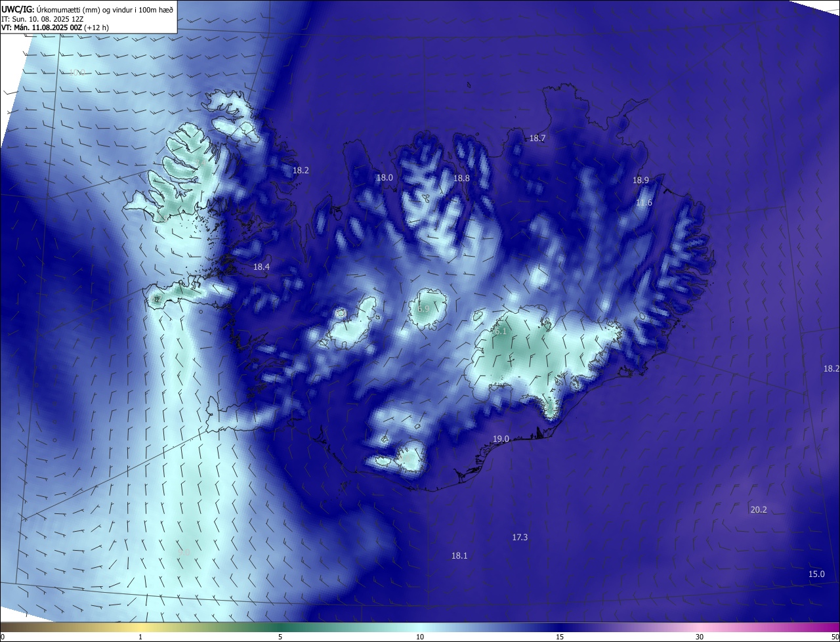The width and height of the screenshot is (840, 642).
Task: Click the glacier value 6.9
Action: click(423, 309)
